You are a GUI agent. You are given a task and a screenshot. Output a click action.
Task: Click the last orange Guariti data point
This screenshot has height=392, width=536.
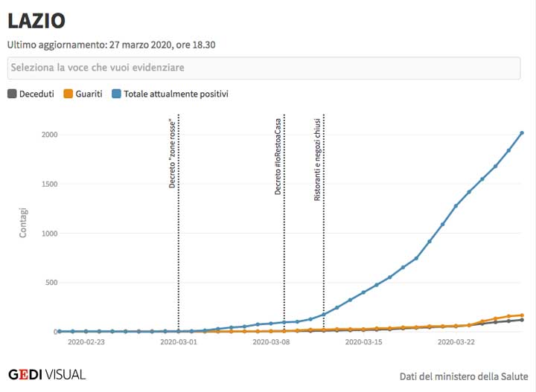(x=522, y=315)
